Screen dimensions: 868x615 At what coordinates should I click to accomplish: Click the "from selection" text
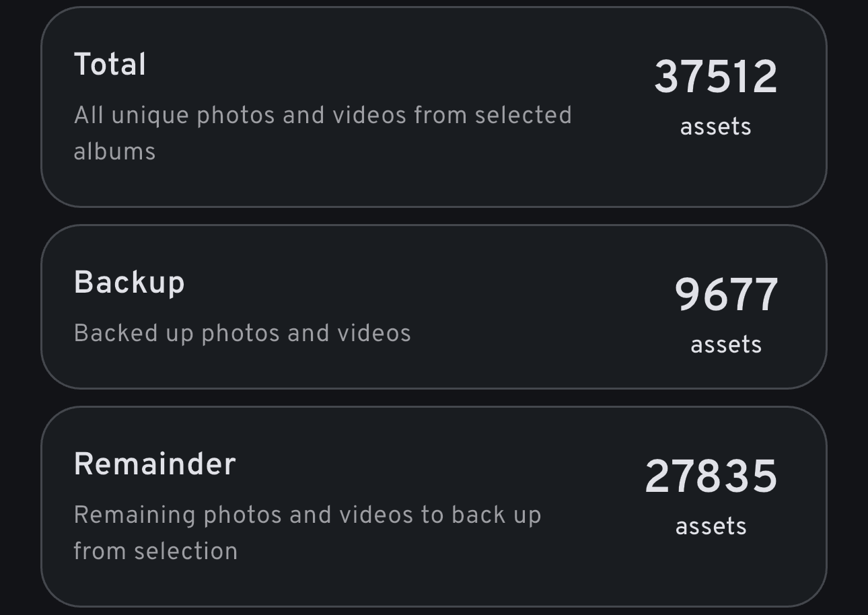click(155, 551)
